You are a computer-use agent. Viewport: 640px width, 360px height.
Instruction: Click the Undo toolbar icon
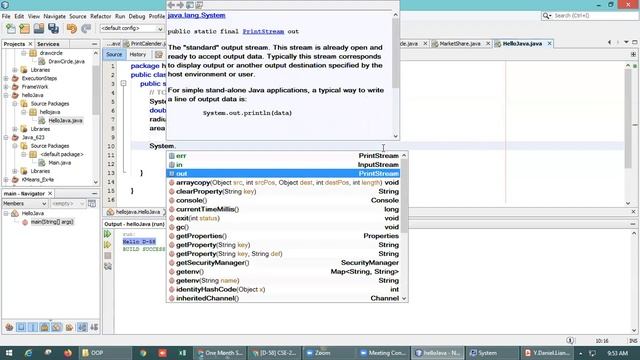pos(72,29)
